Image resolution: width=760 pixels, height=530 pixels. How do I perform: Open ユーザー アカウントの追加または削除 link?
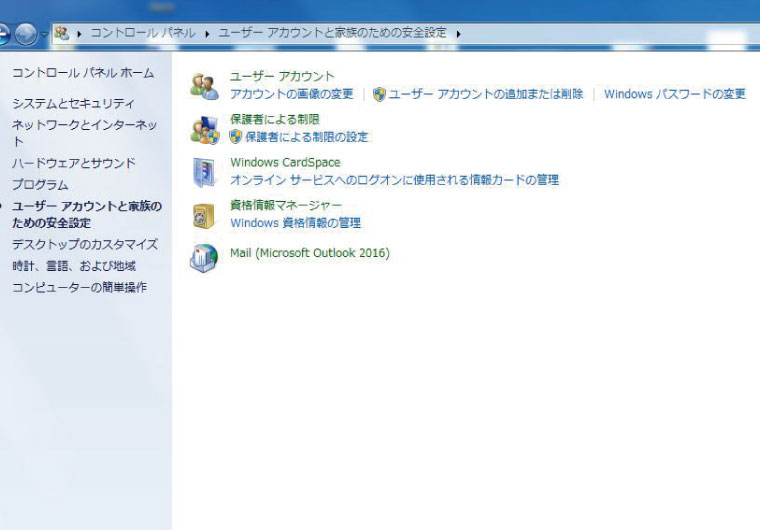coord(486,94)
